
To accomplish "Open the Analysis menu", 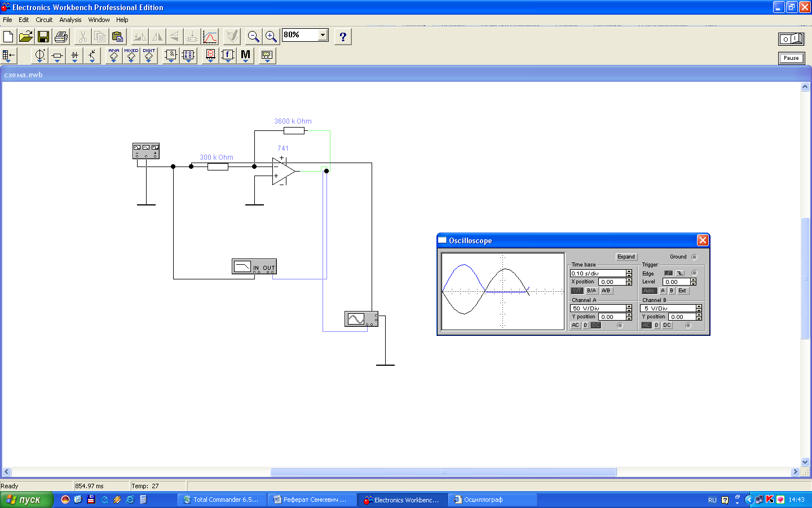I will point(70,20).
